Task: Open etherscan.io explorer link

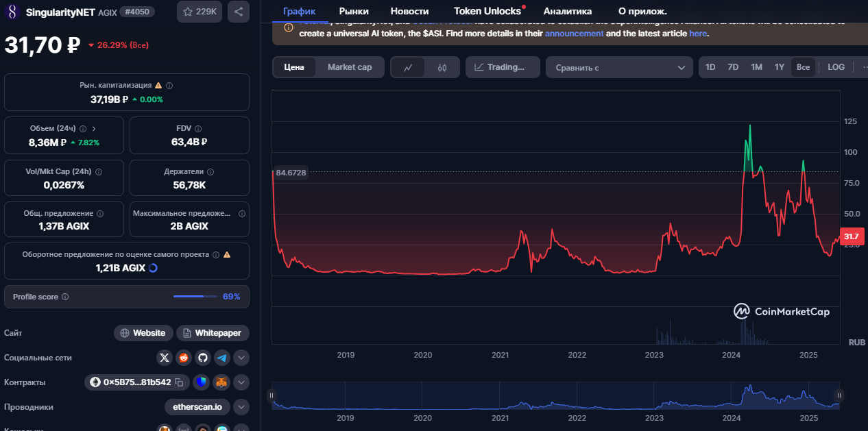Action: click(x=197, y=407)
